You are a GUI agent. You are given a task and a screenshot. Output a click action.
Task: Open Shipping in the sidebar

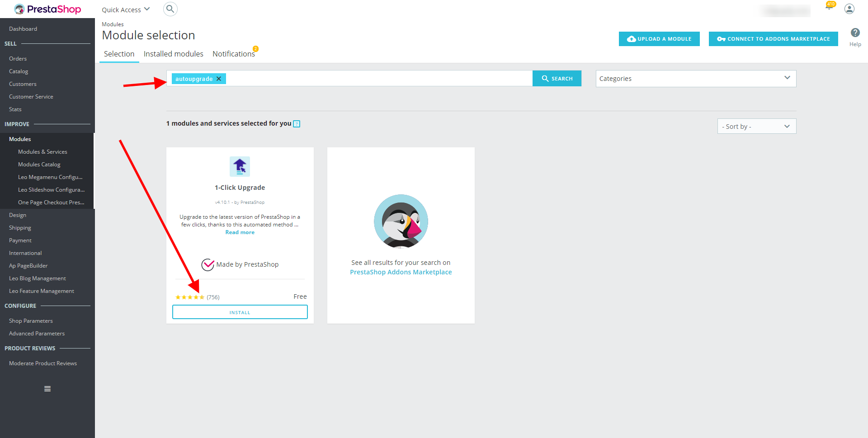(20, 228)
